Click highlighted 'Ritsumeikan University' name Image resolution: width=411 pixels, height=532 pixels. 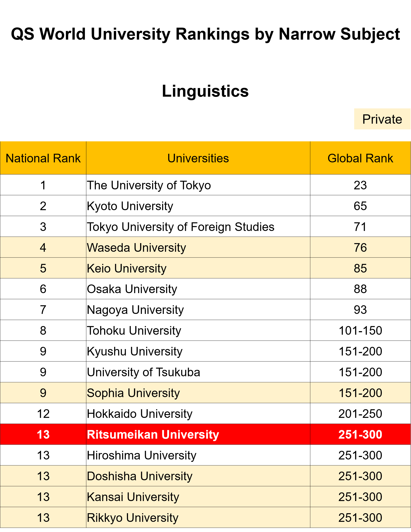(153, 435)
